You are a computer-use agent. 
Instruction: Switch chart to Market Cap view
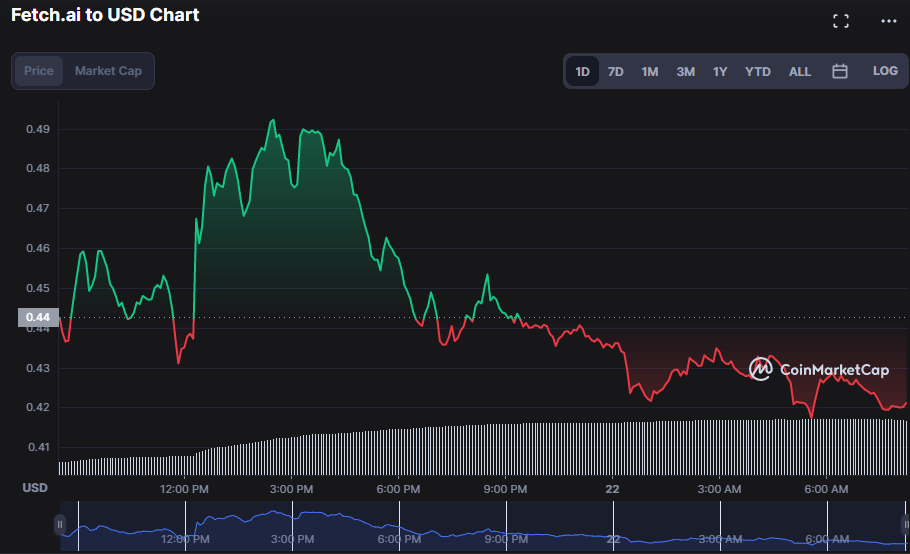coord(108,71)
